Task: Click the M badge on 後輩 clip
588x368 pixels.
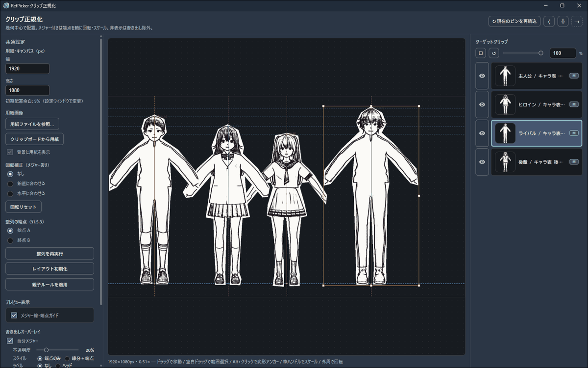Action: point(574,161)
